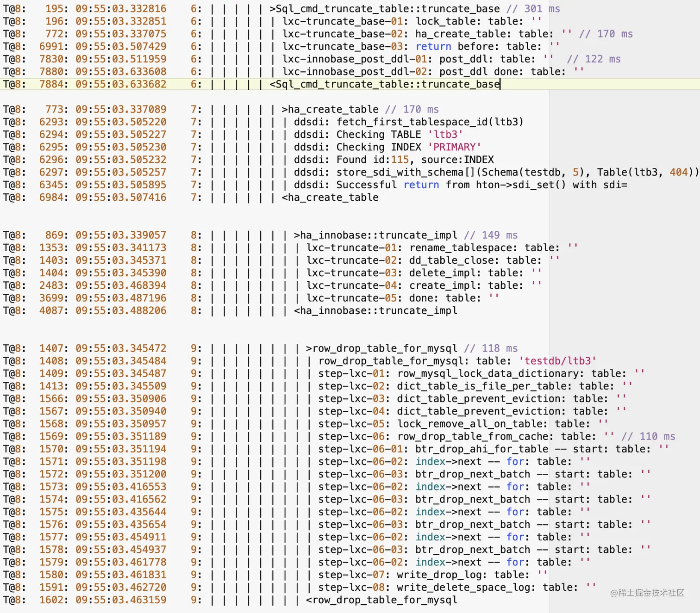This screenshot has height=613, width=700.
Task: Click 'step-lxc-06-02' line at 09:55:03.416553
Action: 297,487
